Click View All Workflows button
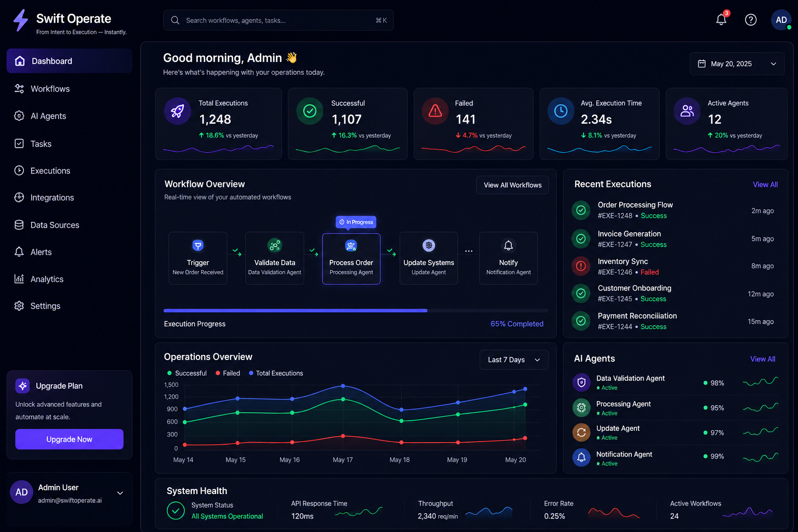 tap(512, 185)
